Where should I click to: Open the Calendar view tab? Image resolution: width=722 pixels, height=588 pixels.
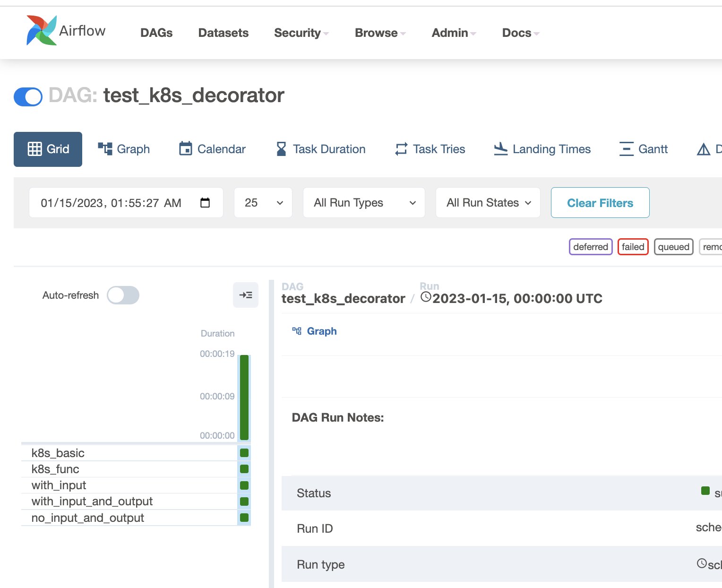click(212, 149)
